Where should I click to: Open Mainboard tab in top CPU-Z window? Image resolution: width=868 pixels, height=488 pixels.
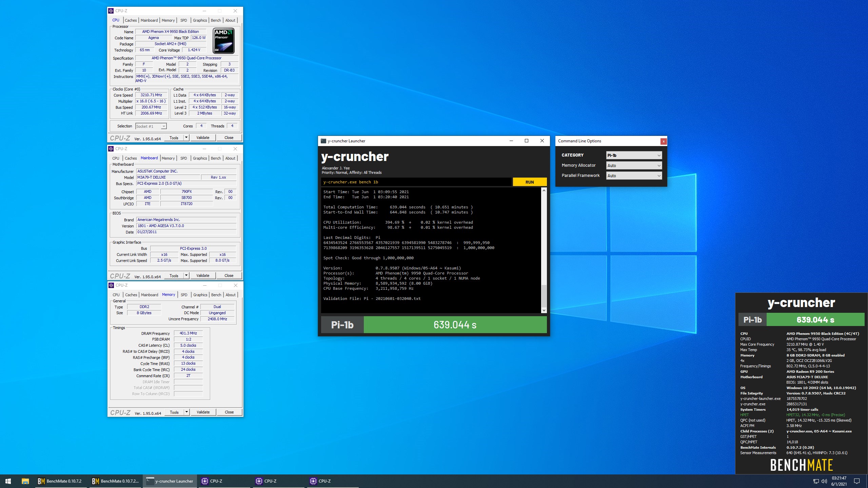point(149,20)
